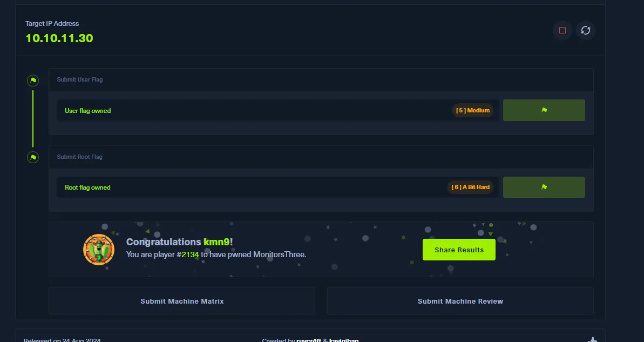The width and height of the screenshot is (644, 342).
Task: Click the player number 2134
Action: click(190, 254)
